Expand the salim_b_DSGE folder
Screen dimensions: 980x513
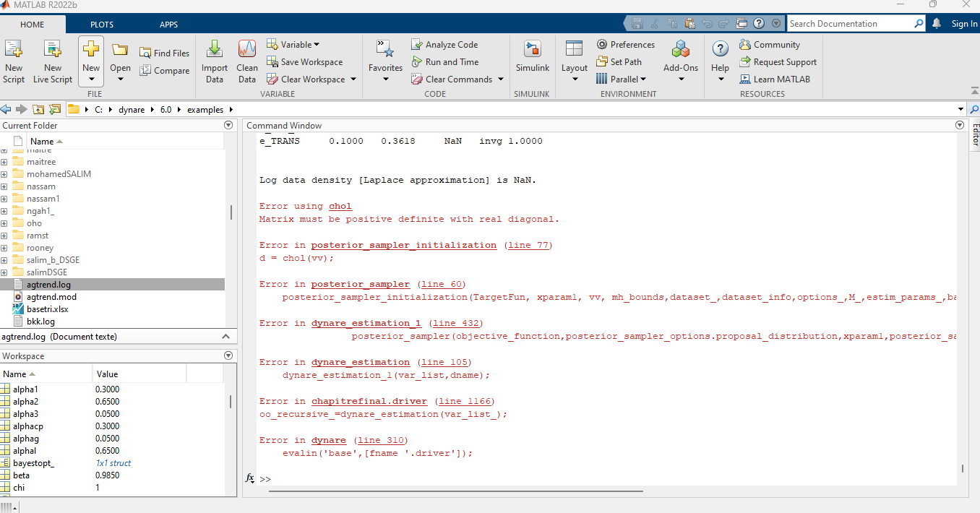point(4,260)
